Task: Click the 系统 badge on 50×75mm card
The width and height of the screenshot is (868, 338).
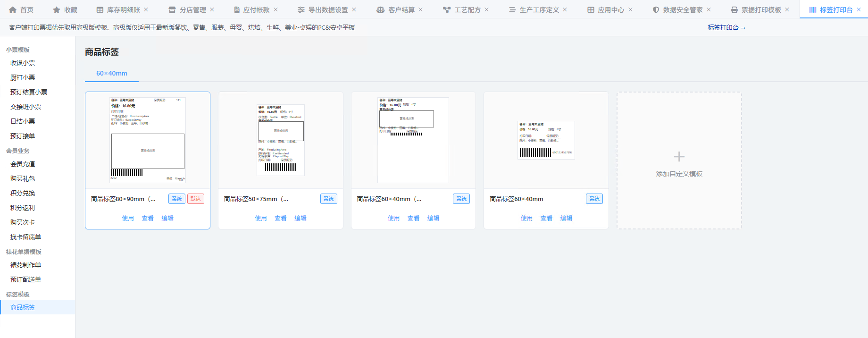Action: pos(329,199)
